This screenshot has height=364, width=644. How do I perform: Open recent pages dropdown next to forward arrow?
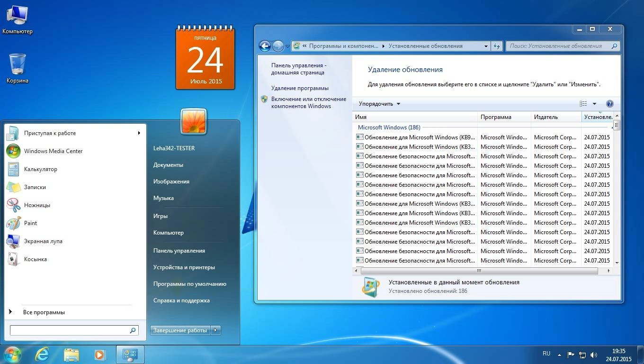pyautogui.click(x=287, y=46)
